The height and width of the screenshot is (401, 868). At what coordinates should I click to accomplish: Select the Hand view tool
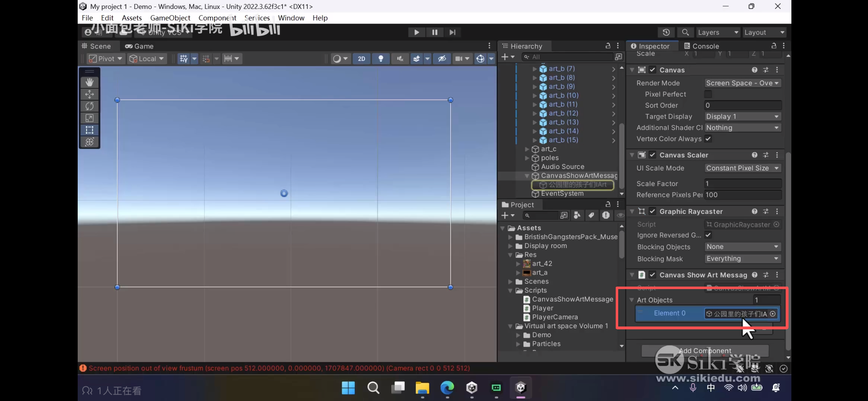(x=89, y=82)
